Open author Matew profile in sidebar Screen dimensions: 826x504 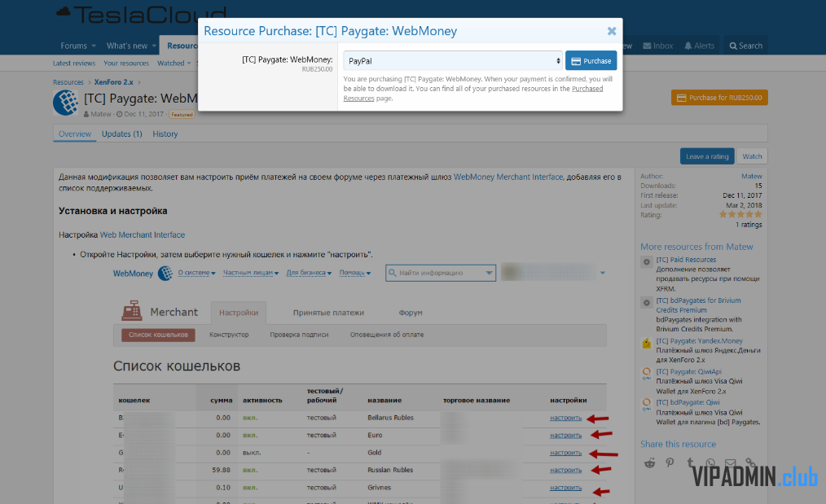[x=752, y=176]
